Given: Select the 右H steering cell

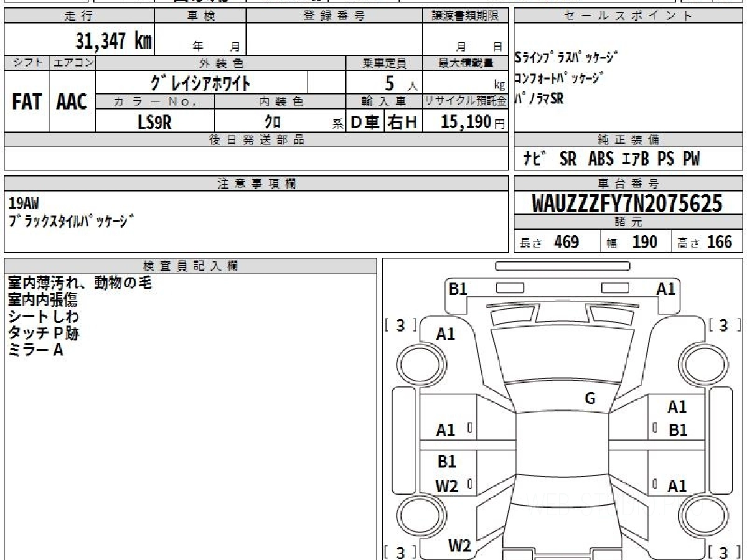Looking at the screenshot, I should click(403, 122).
